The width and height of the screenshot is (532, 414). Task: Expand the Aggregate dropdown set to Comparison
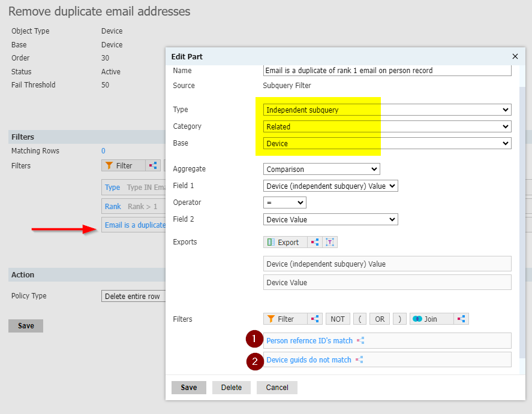(x=321, y=169)
